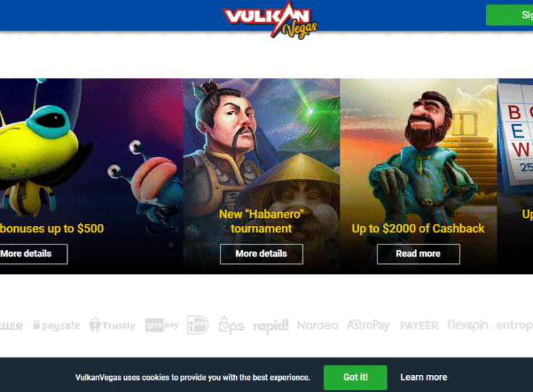
Task: Open More details for Habanero tournament
Action: [x=261, y=254]
